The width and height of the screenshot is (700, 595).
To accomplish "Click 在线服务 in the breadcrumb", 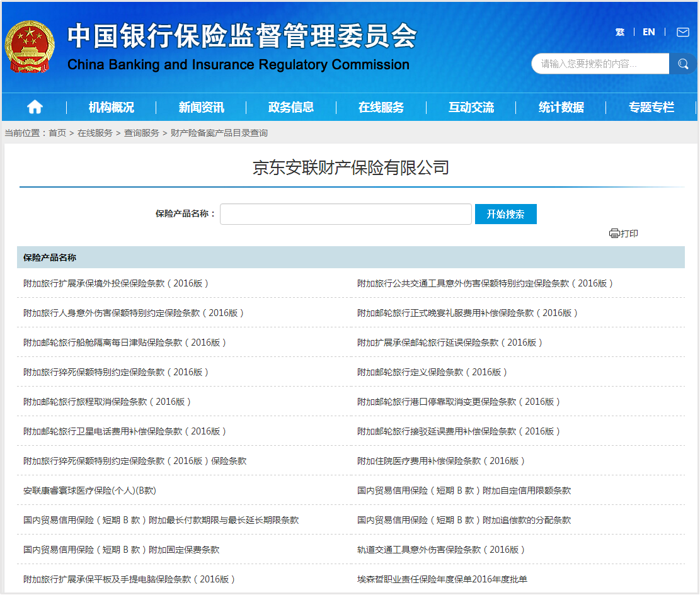I will click(x=95, y=133).
